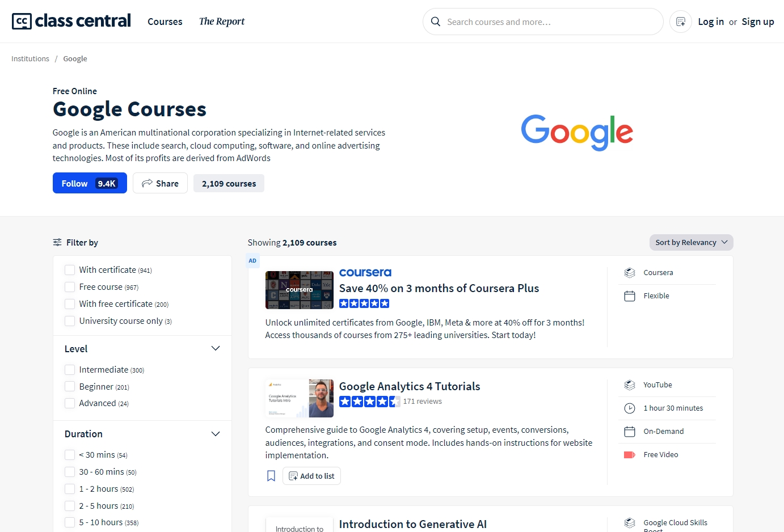
Task: Click the Google logo image
Action: click(x=577, y=133)
